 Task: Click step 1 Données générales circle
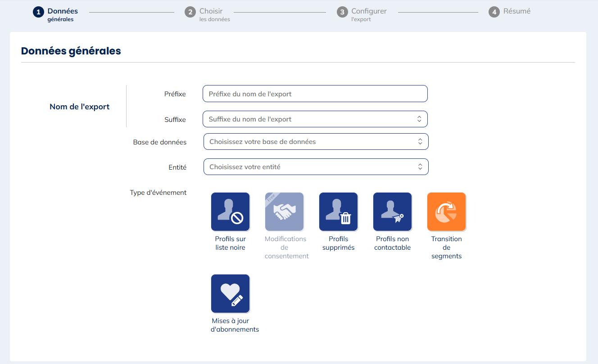[x=38, y=12]
